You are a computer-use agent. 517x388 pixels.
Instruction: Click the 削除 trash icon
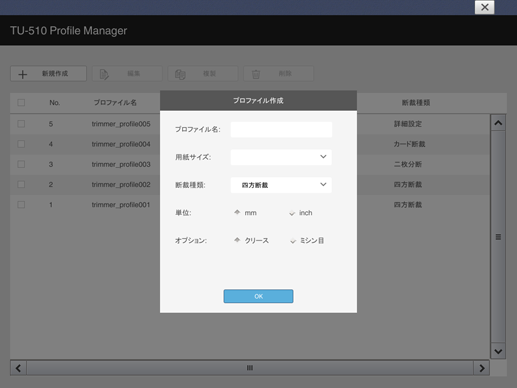(256, 74)
